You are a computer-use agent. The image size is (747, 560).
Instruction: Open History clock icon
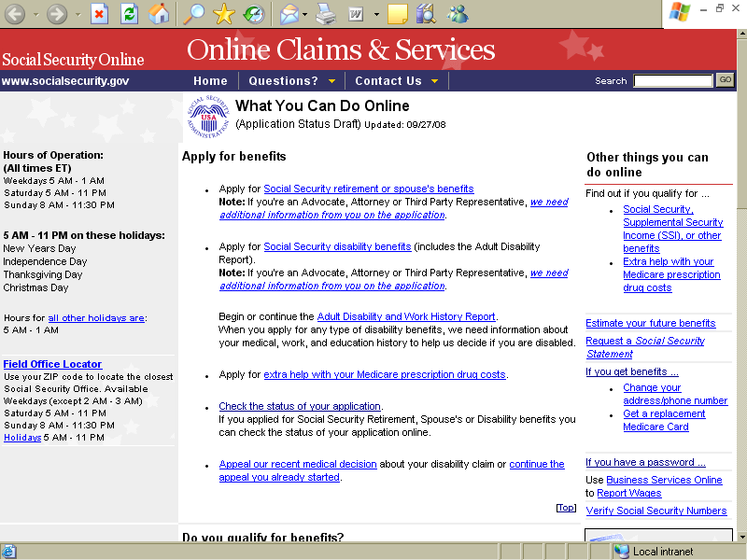pyautogui.click(x=254, y=14)
